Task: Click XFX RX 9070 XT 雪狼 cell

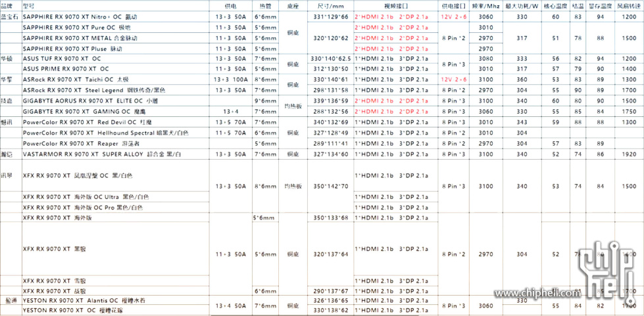Action: point(115,281)
